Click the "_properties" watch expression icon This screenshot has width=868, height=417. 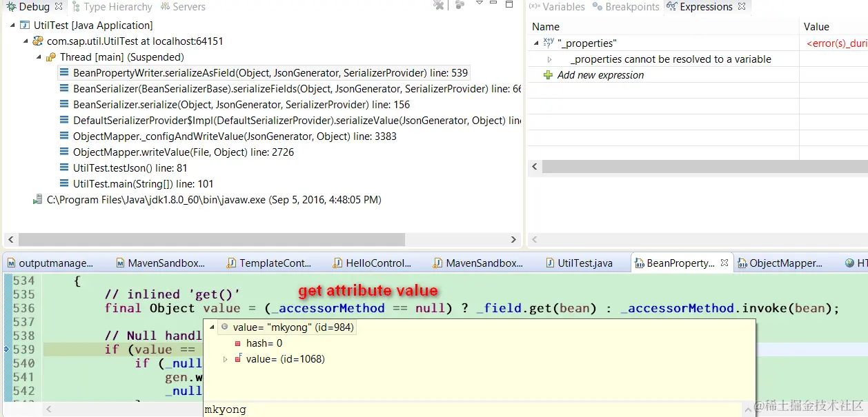pyautogui.click(x=549, y=43)
